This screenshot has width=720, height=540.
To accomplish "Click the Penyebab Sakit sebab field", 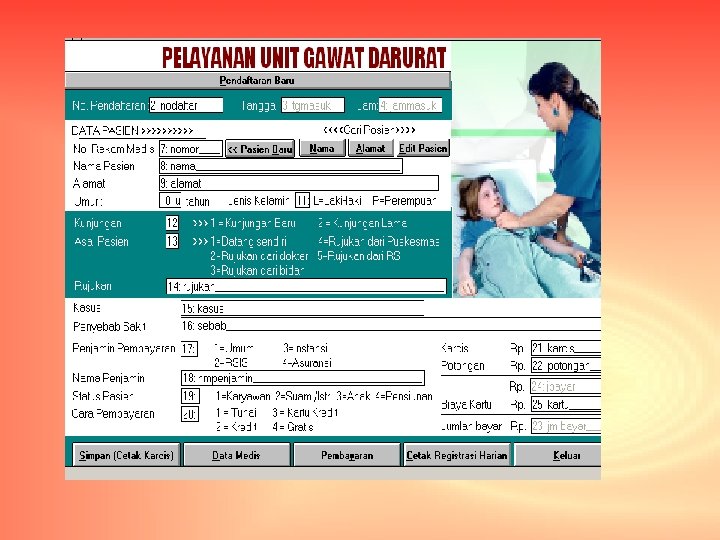I will point(391,325).
